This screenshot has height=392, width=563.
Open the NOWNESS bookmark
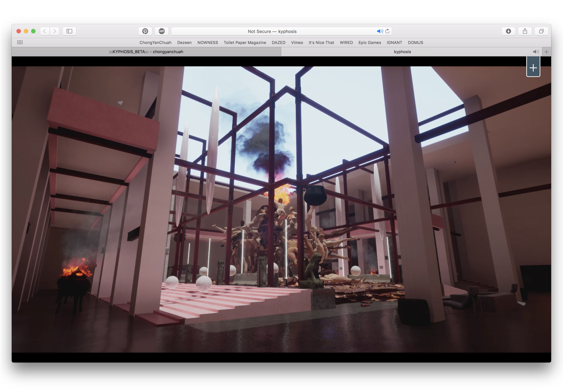208,42
